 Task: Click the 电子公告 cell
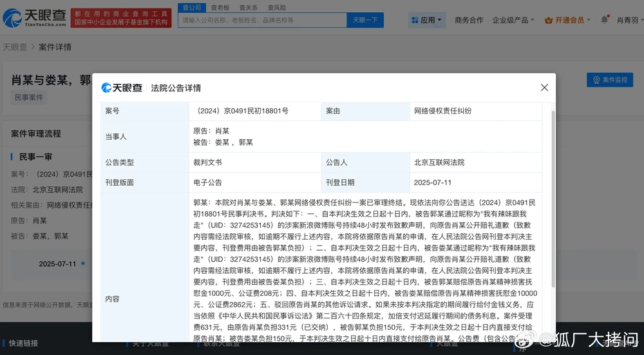255,182
